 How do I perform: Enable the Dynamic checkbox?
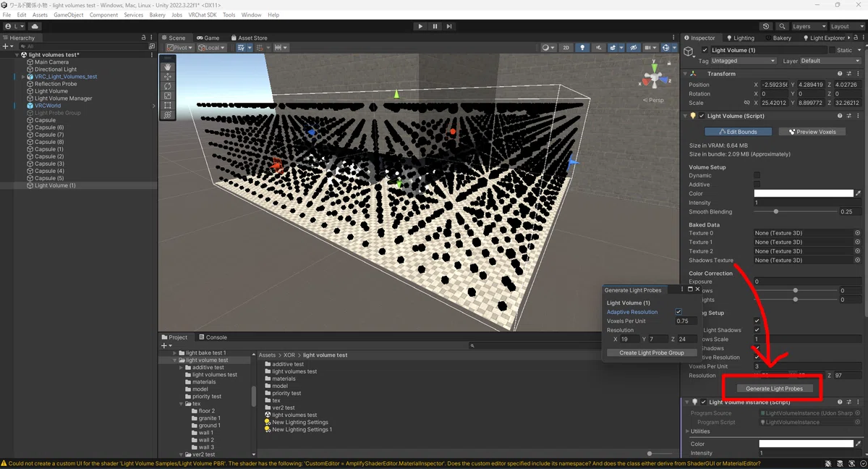[x=757, y=175]
